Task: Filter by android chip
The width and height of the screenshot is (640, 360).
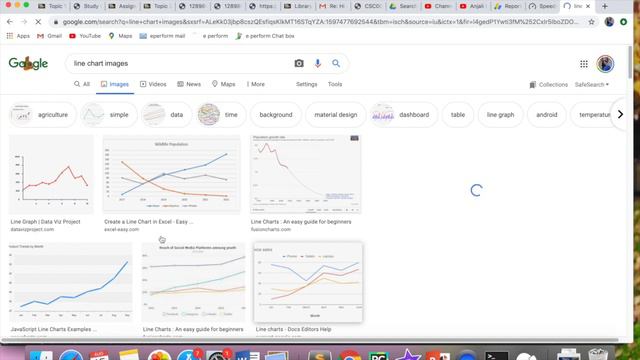Action: tap(547, 115)
